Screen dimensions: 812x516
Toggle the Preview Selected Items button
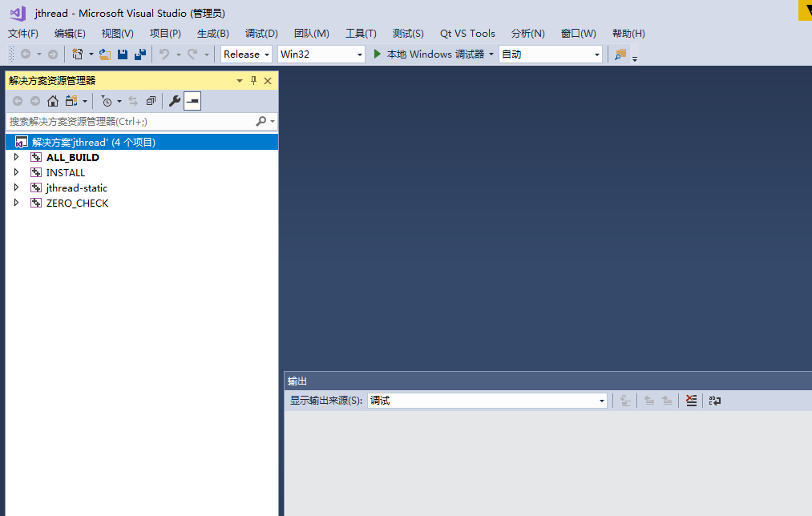(192, 101)
